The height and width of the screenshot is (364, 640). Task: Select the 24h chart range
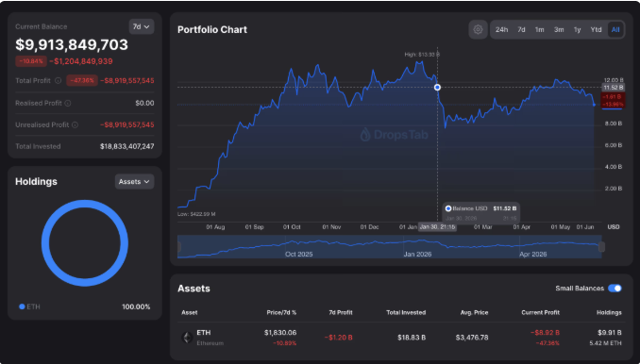point(501,30)
